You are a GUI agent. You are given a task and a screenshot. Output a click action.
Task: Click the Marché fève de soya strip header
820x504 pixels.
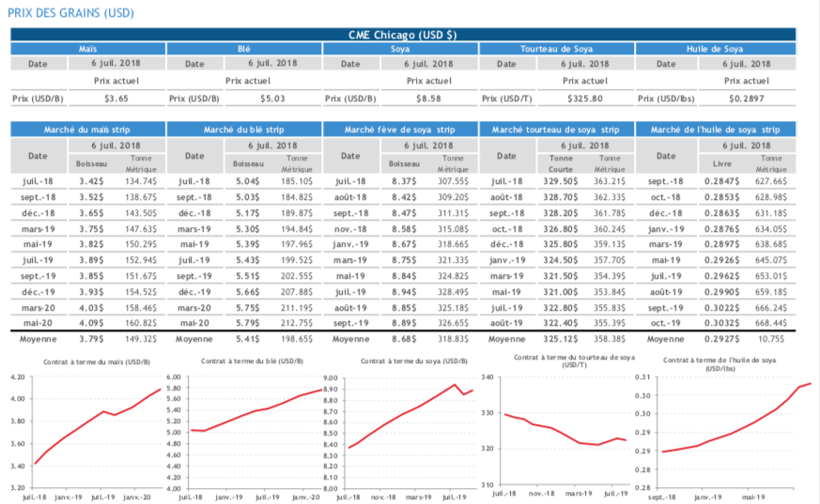coord(399,129)
